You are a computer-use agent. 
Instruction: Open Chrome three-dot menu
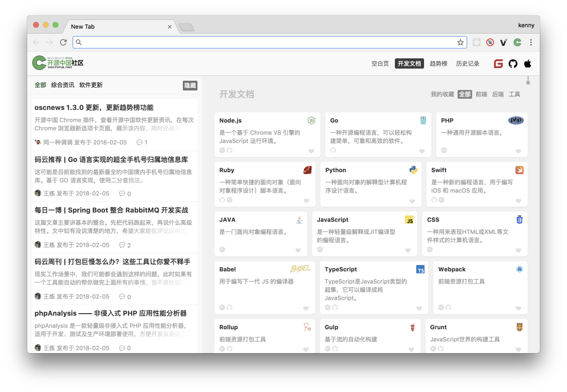(x=531, y=42)
